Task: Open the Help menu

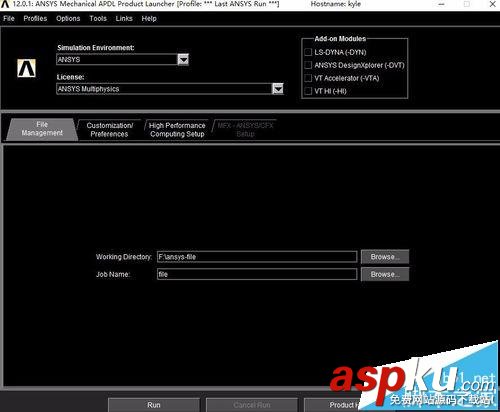Action: point(149,18)
